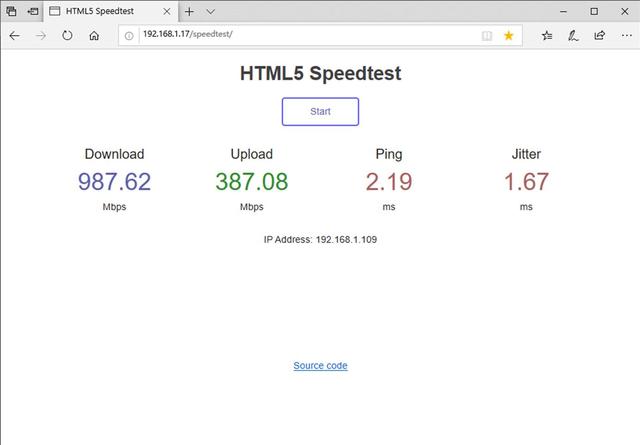Click the Forward navigation arrow
640x445 pixels.
click(x=41, y=35)
